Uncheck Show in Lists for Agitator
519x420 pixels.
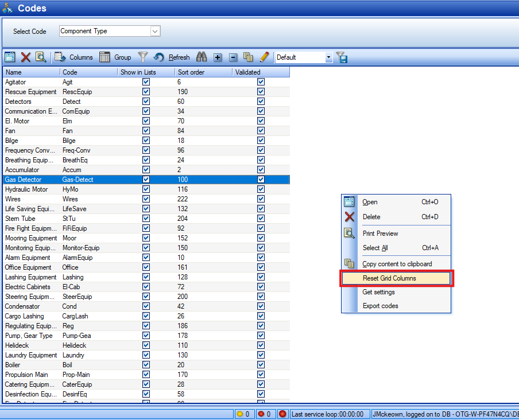pos(146,82)
